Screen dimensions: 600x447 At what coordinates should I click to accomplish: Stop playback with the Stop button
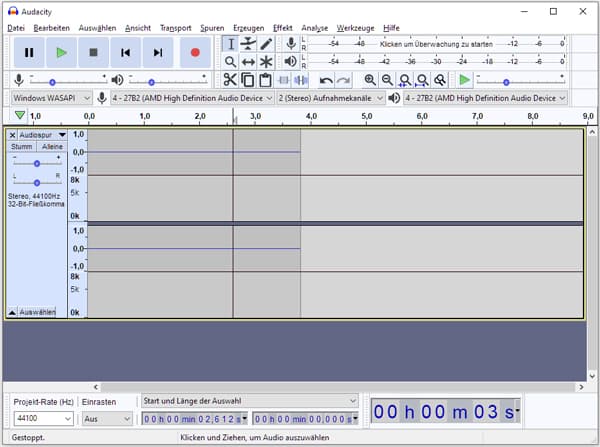93,52
